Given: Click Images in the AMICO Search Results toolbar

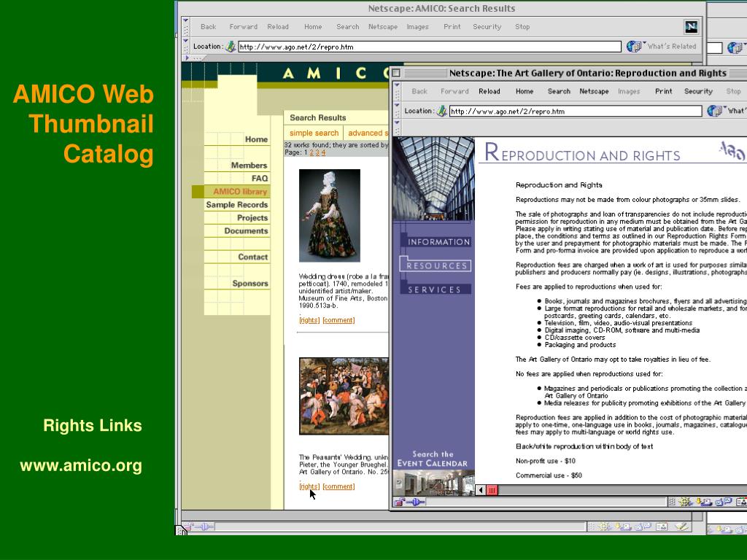Looking at the screenshot, I should coord(418,27).
